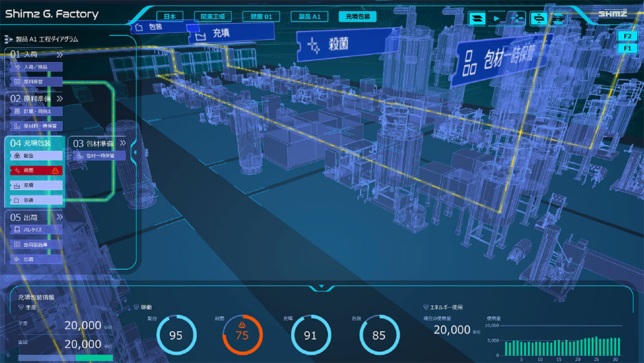Select the 入荷／検品 process item

[36, 67]
